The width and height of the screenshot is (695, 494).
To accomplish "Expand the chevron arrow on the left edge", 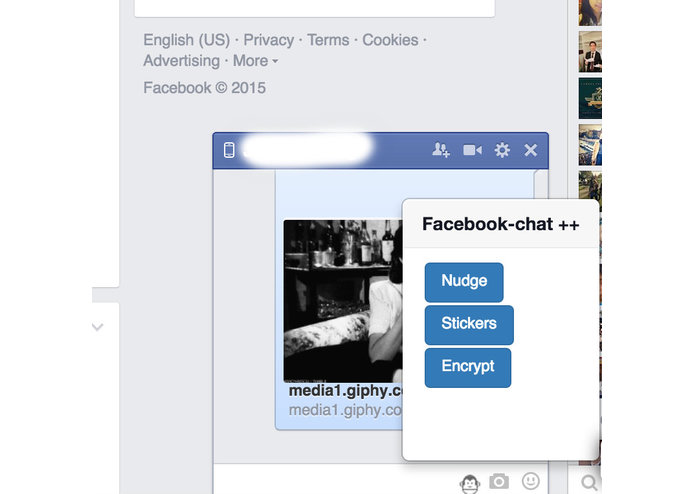I will (x=98, y=327).
